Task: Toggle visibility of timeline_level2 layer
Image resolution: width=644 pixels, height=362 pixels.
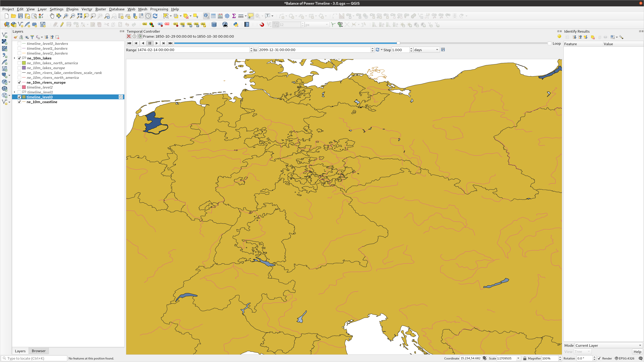Action: point(19,87)
